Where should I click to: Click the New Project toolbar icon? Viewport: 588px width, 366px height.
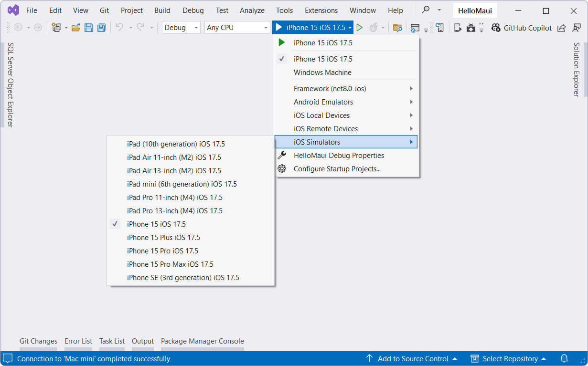57,27
